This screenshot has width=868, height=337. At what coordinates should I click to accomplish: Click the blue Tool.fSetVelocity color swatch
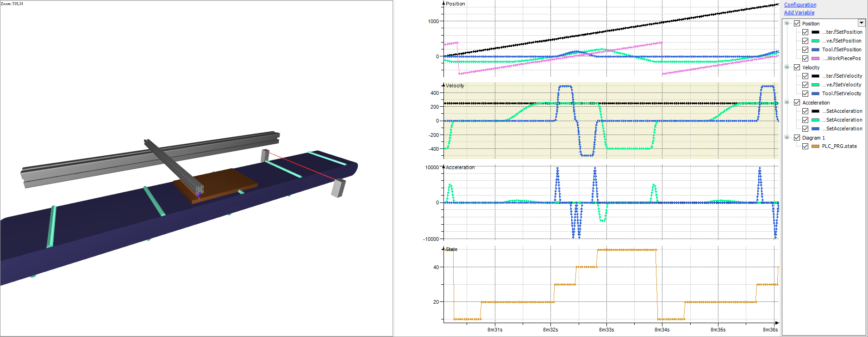815,93
